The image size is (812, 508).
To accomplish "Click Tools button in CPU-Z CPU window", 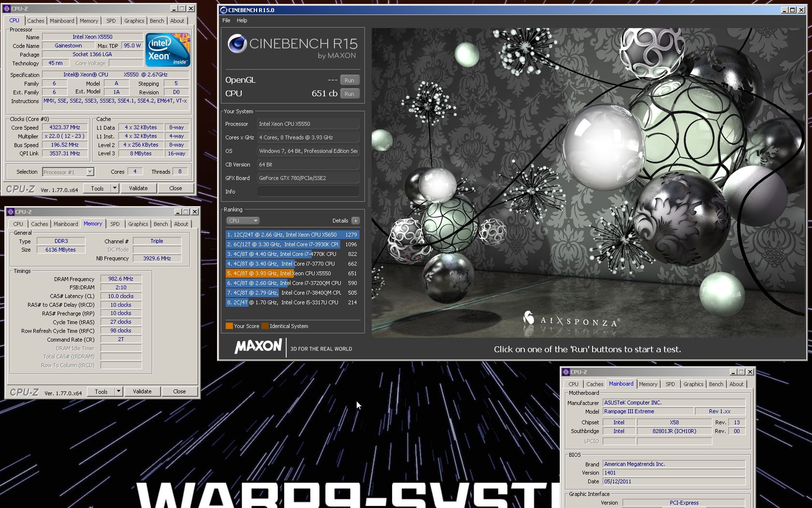I will (x=98, y=188).
